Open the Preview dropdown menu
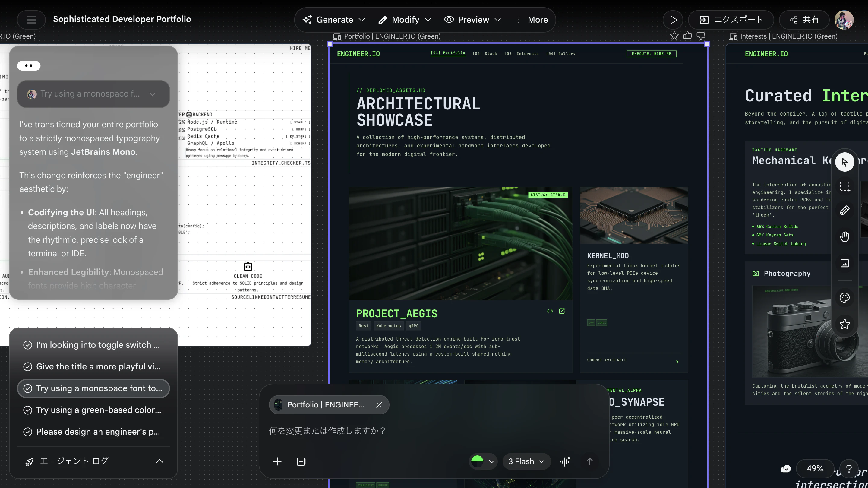Viewport: 868px width, 488px height. [473, 20]
